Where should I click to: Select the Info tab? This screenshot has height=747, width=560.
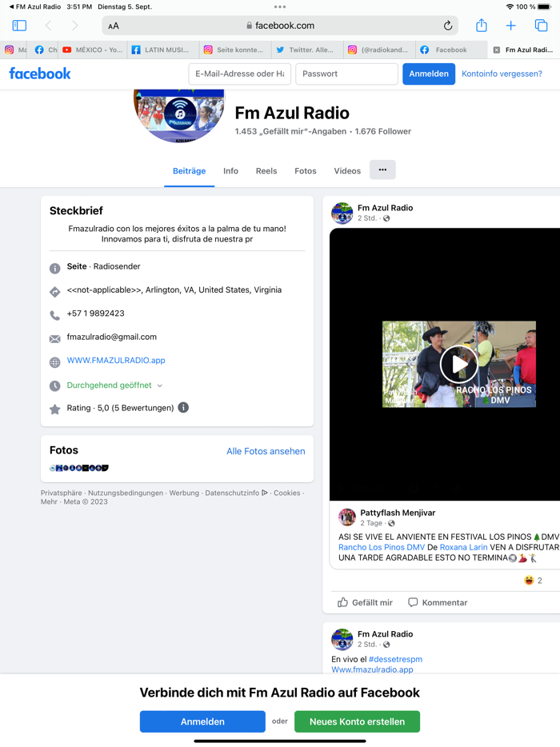coord(230,171)
